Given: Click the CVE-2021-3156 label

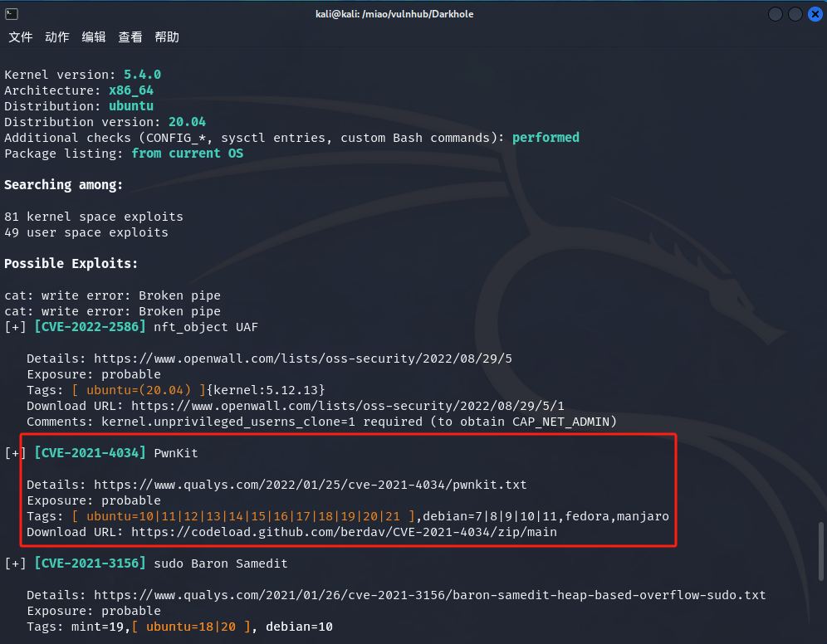Looking at the screenshot, I should point(90,563).
